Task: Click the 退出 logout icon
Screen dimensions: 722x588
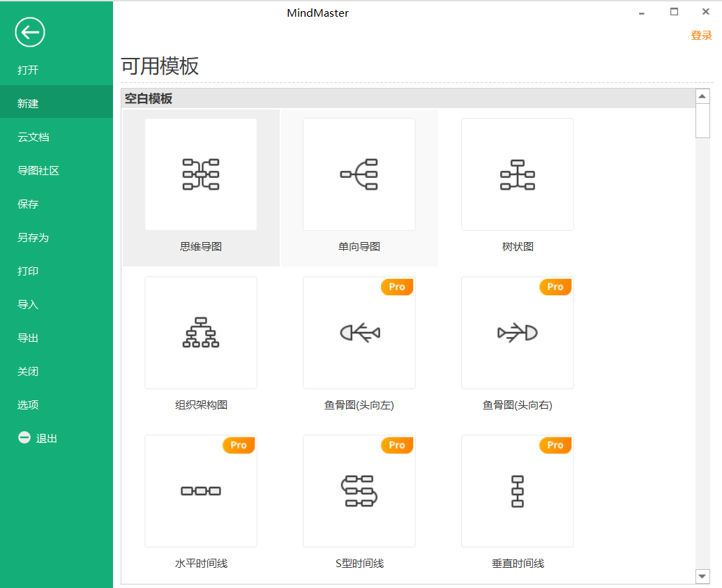Action: 24,437
